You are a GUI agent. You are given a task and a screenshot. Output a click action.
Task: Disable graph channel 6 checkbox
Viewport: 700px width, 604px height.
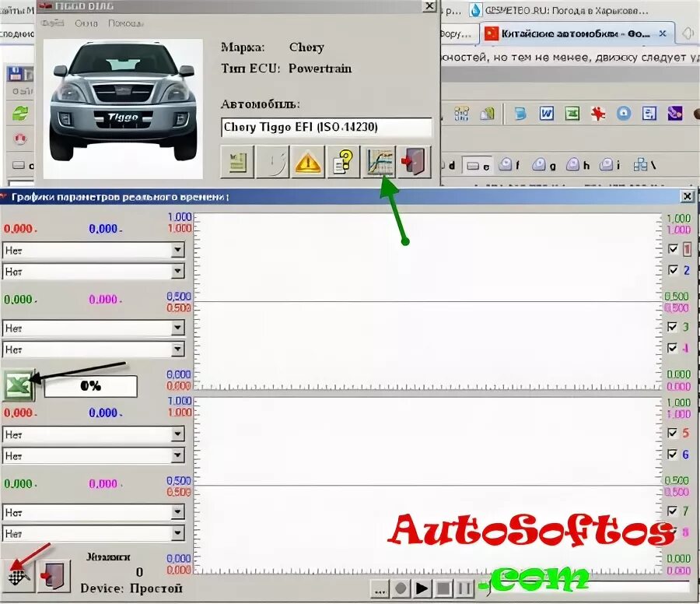tap(672, 455)
